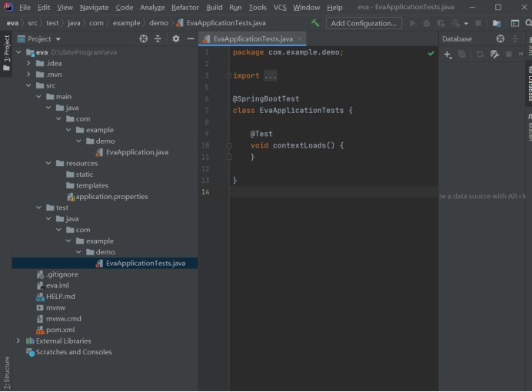532x392 pixels.
Task: Open Project panel gear settings
Action: 176,38
